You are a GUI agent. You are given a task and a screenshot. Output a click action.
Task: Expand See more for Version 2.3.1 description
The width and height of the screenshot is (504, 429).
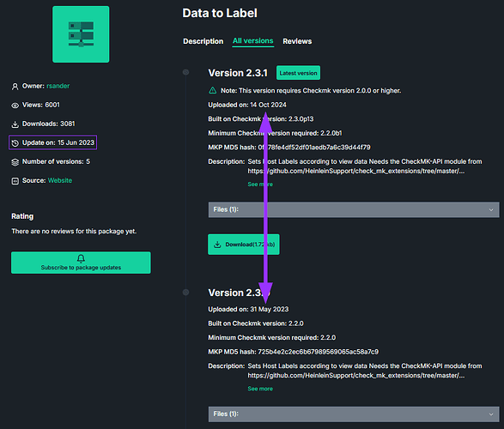coord(260,184)
